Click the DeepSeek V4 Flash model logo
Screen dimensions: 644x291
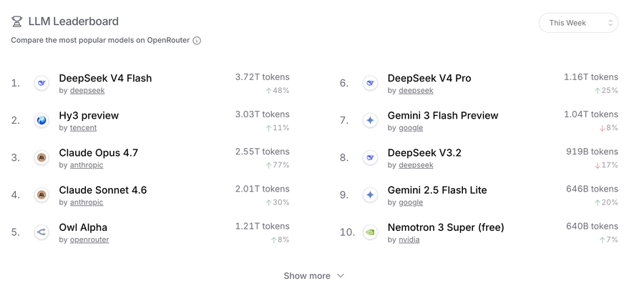42,84
